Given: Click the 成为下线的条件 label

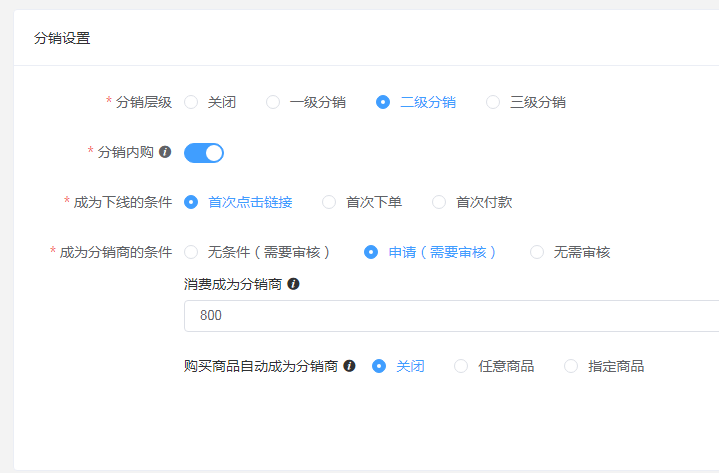Looking at the screenshot, I should (x=122, y=202).
